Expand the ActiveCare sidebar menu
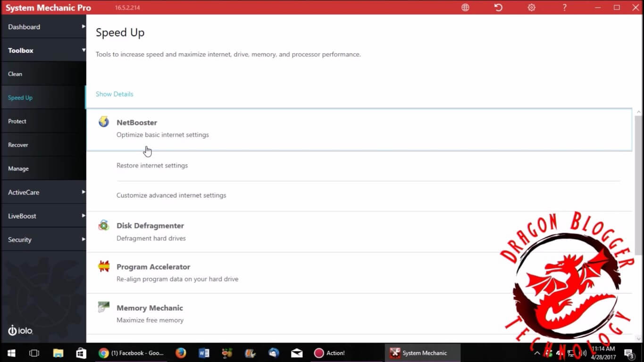The image size is (644, 362). click(43, 192)
